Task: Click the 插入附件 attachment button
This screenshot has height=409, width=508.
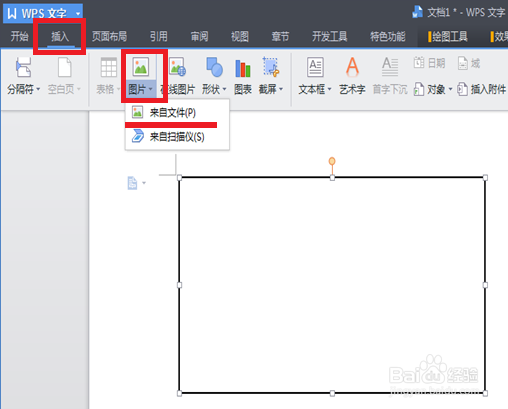Action: [x=482, y=89]
